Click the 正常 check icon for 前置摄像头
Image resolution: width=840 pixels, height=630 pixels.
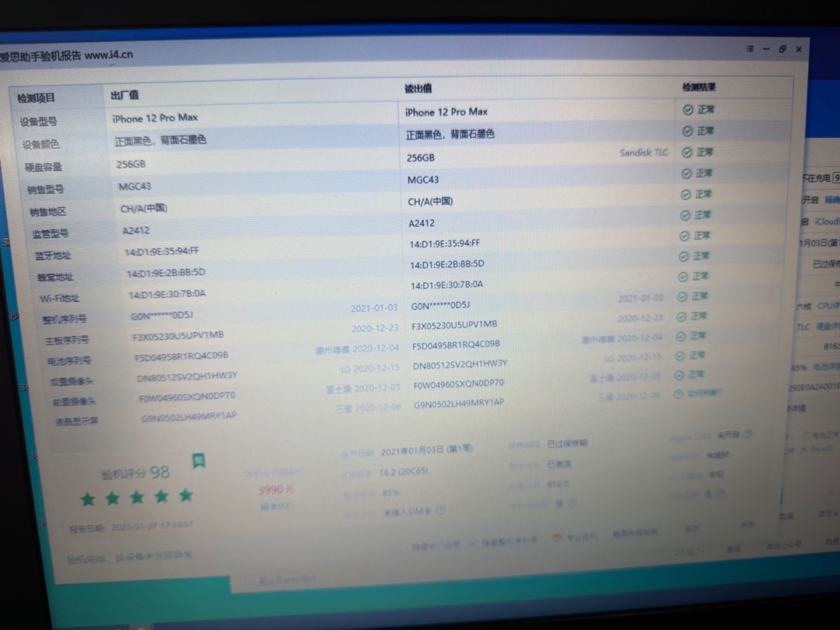point(678,375)
